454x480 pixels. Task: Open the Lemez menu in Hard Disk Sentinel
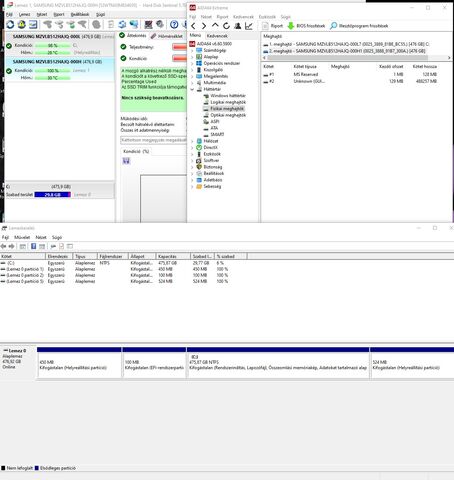coord(24,14)
